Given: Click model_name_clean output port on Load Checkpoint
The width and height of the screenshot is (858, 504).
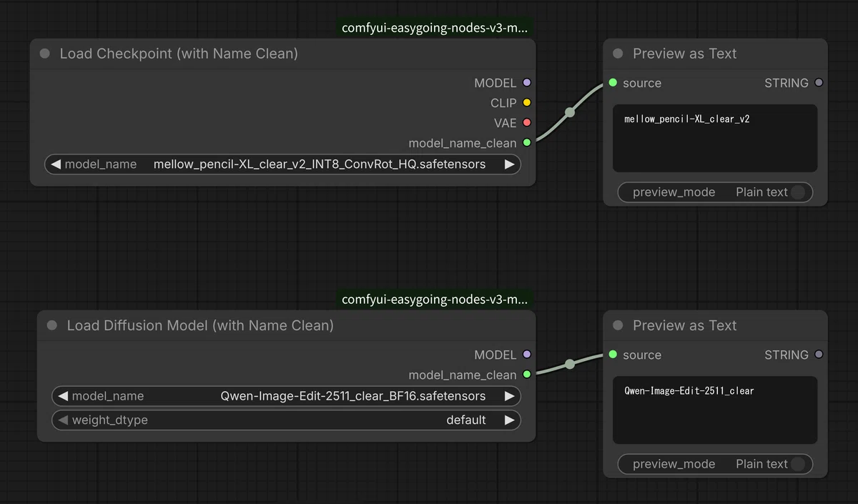Looking at the screenshot, I should pos(527,143).
